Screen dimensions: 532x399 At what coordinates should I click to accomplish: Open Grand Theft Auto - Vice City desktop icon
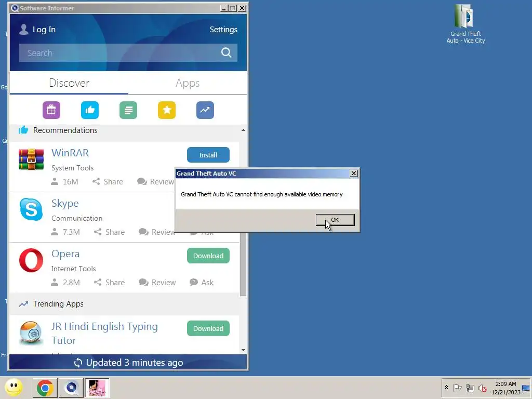(465, 24)
